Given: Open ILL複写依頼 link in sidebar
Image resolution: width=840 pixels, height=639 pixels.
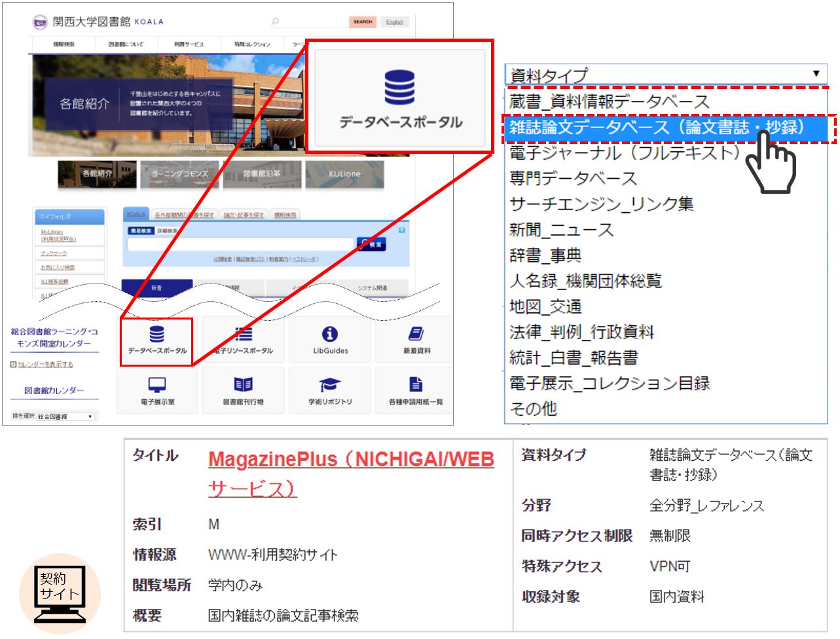Looking at the screenshot, I should pos(54,282).
